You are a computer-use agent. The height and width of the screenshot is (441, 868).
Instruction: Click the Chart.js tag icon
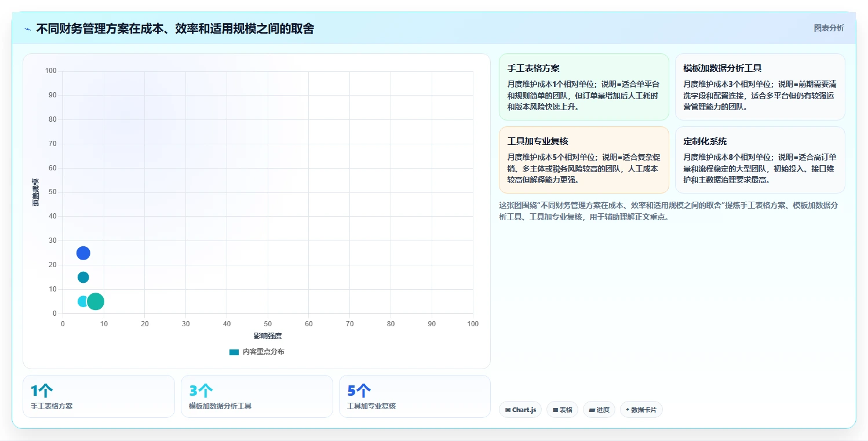(x=508, y=410)
